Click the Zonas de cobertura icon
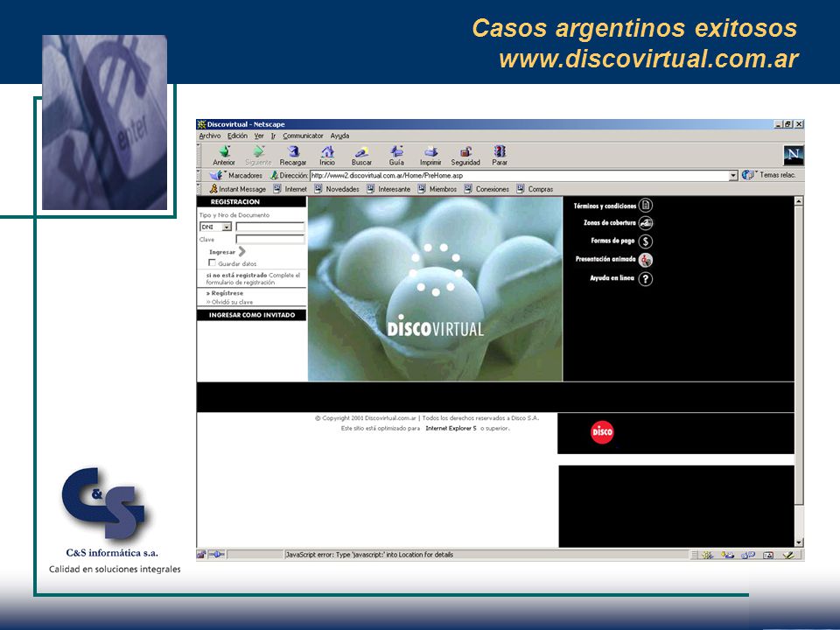840x630 pixels. [x=646, y=223]
